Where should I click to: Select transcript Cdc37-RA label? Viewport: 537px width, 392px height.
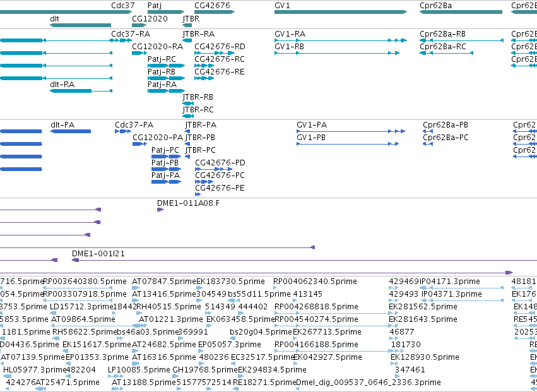pyautogui.click(x=131, y=34)
